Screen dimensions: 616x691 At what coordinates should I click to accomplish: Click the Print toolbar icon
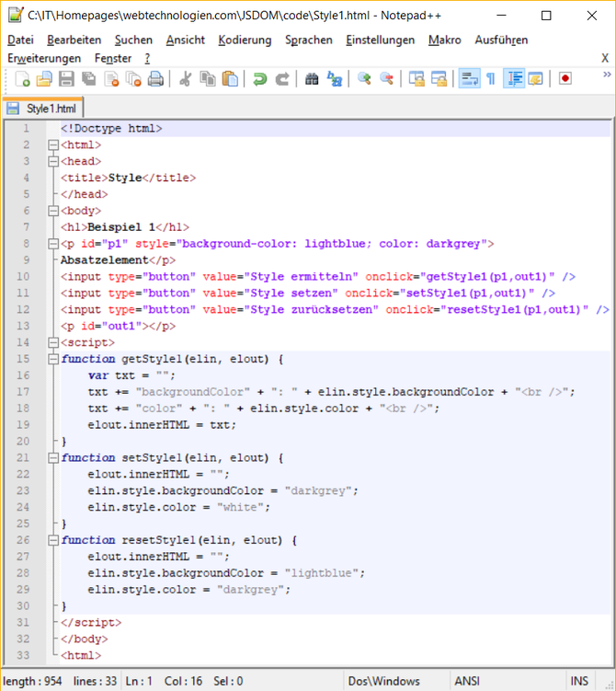point(155,79)
